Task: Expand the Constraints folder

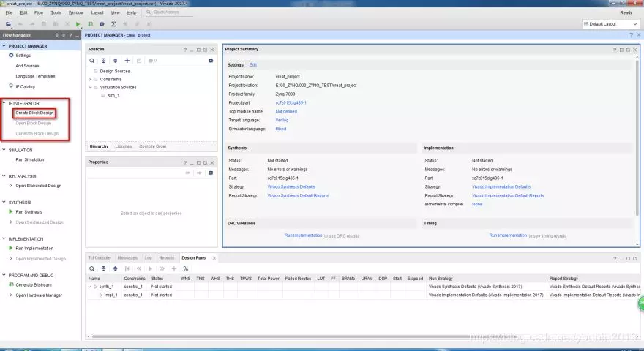Action: [x=91, y=79]
